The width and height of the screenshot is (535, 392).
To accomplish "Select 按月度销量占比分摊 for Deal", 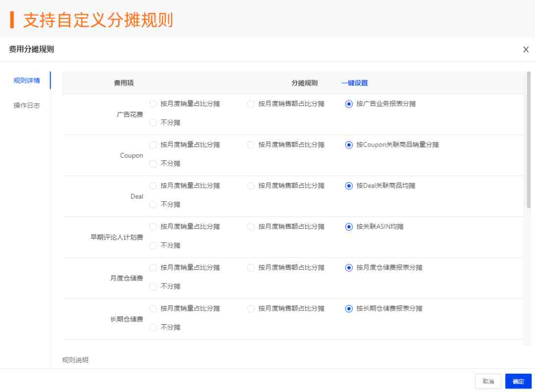I will (153, 186).
